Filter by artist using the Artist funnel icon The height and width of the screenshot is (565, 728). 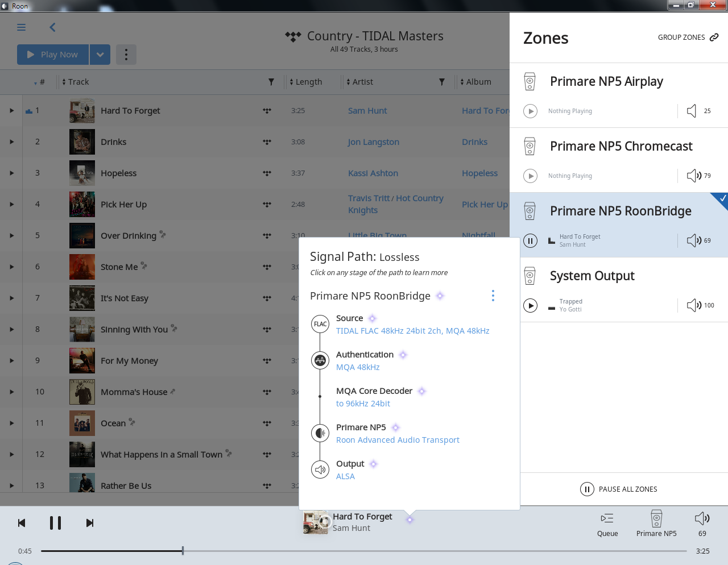[442, 82]
